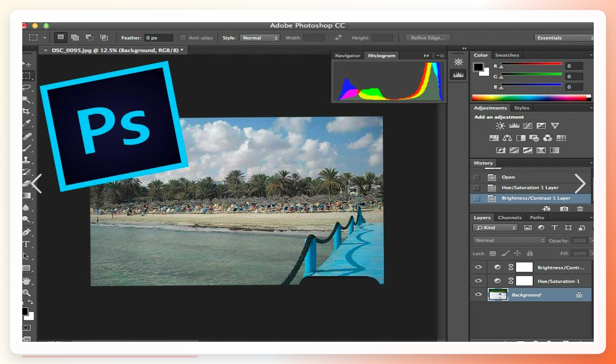The image size is (616, 364).
Task: Select the Magic Wand tool
Action: [26, 99]
